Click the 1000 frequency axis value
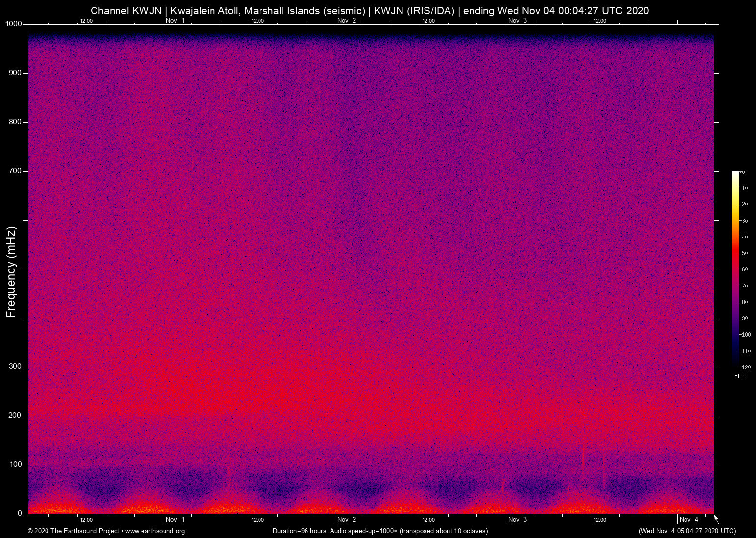 pos(14,24)
